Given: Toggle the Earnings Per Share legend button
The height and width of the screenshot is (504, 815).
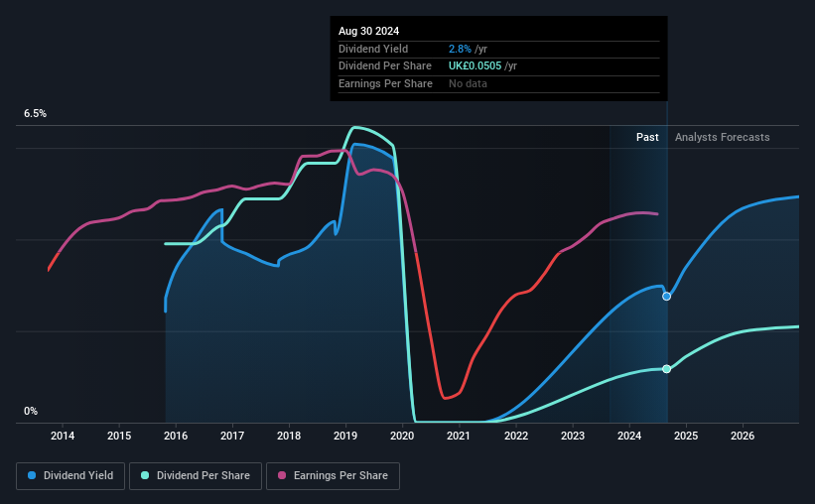Looking at the screenshot, I should point(333,476).
